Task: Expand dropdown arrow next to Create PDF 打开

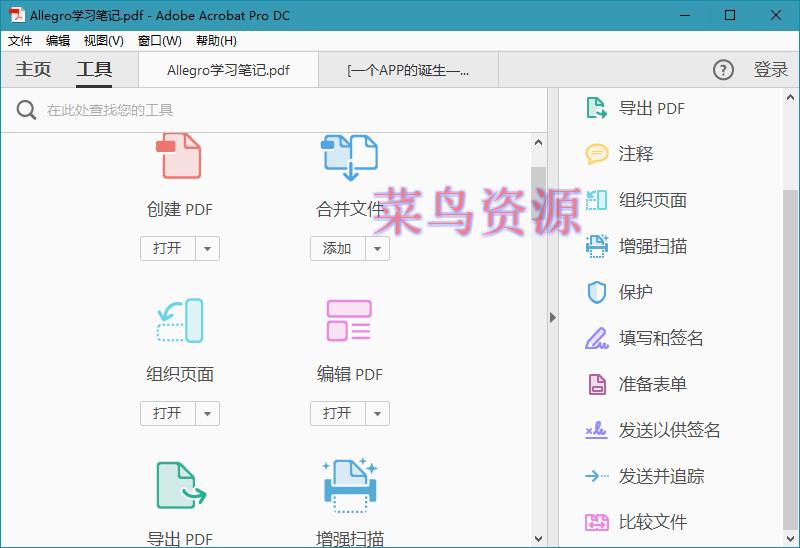Action: pyautogui.click(x=207, y=249)
